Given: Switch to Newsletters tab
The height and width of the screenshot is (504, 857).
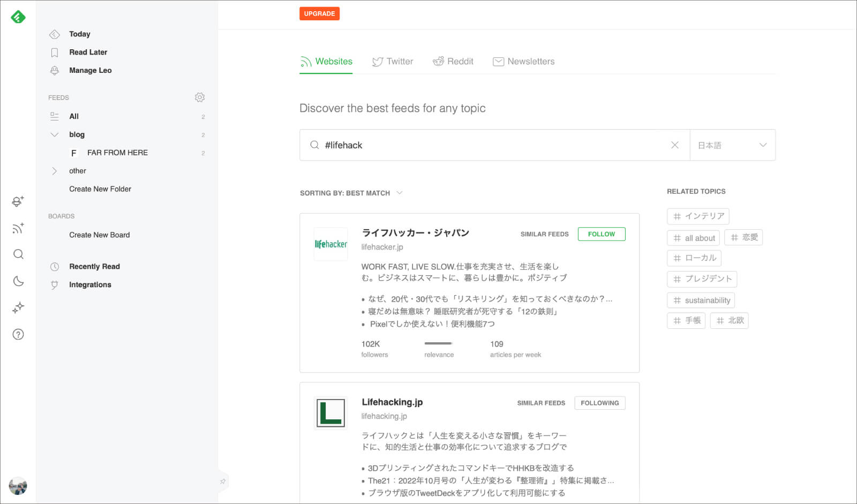Looking at the screenshot, I should click(524, 62).
